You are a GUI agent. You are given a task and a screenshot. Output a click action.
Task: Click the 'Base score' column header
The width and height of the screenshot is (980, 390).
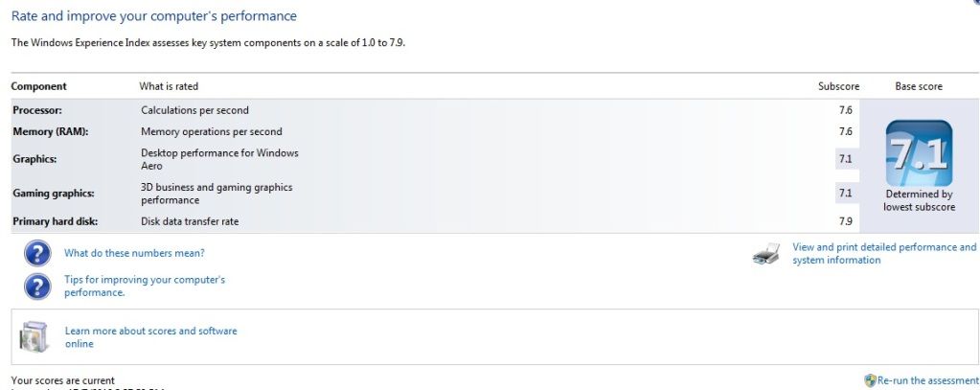point(919,86)
